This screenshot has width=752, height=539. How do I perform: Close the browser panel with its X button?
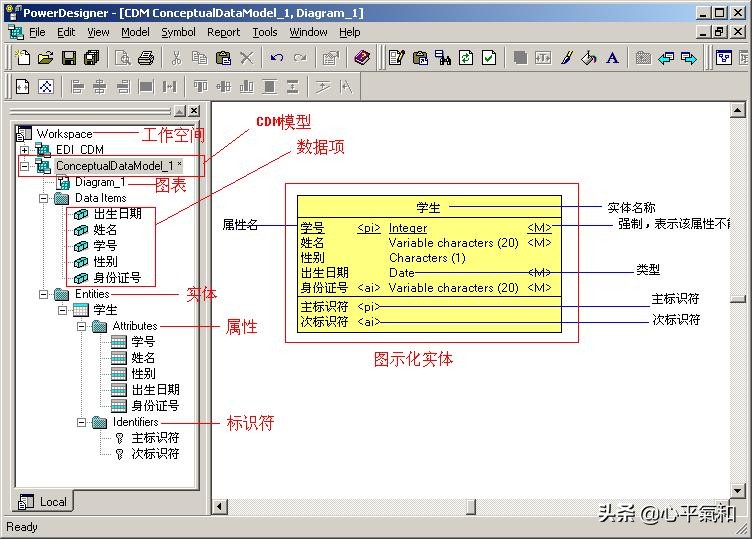point(194,111)
